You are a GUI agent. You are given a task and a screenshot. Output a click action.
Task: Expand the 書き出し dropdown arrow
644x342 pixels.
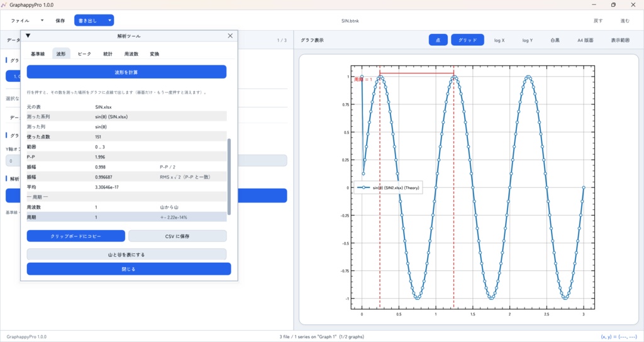tap(109, 21)
